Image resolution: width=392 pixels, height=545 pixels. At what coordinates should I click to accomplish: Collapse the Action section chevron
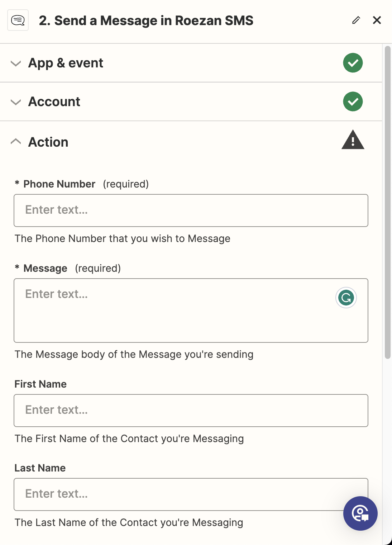[16, 142]
